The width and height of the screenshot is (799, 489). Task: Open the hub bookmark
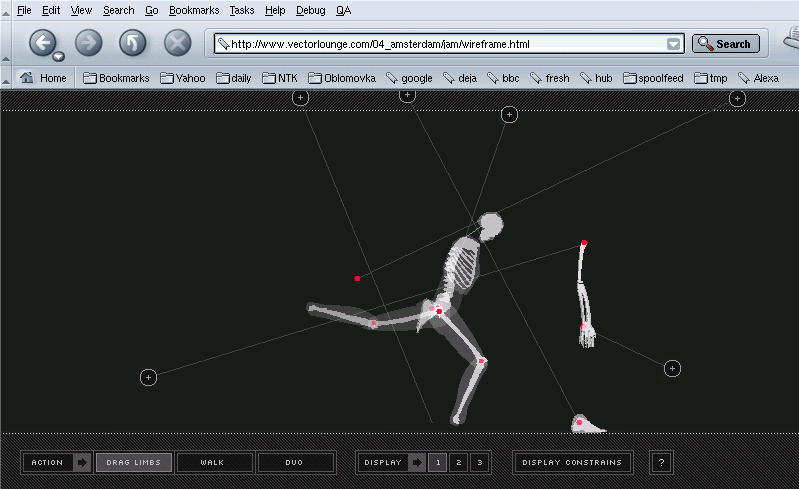pyautogui.click(x=596, y=78)
